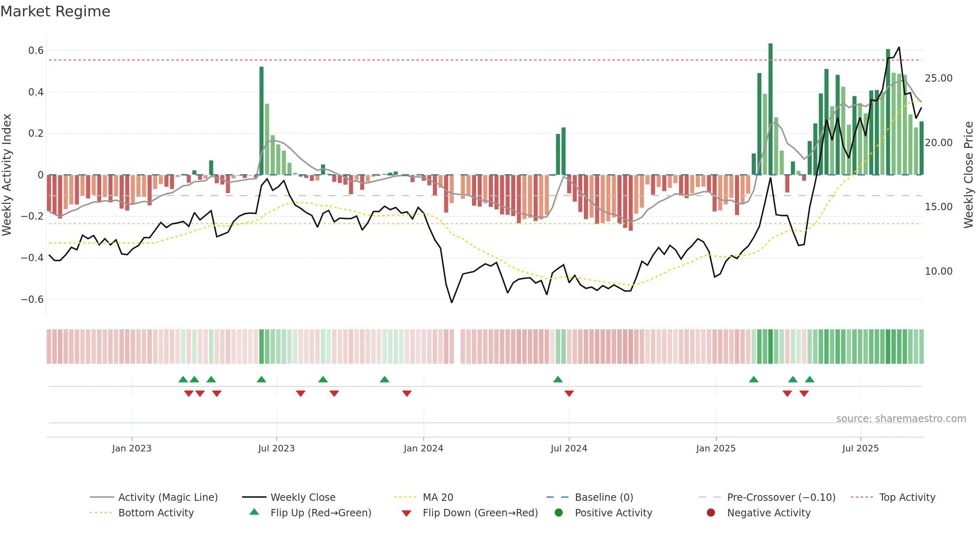The height and width of the screenshot is (551, 980).
Task: Click the red flip-down marker at Jul 2024
Action: [569, 393]
